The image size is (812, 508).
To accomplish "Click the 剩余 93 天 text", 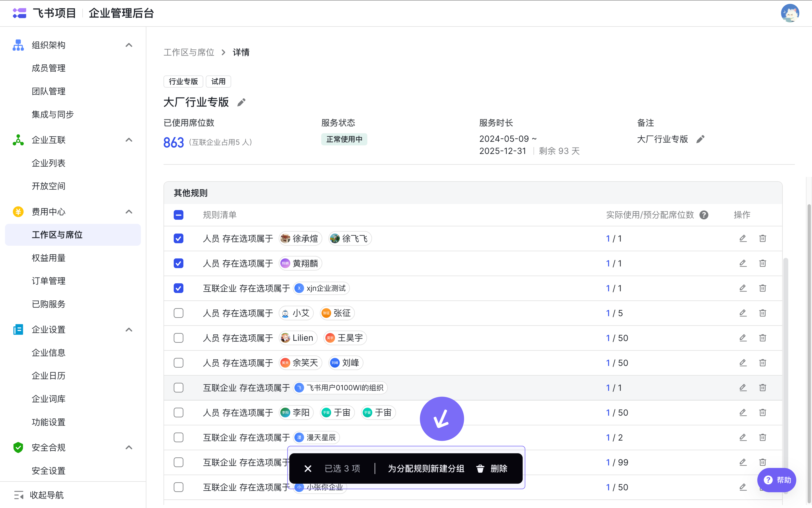I will coord(559,151).
